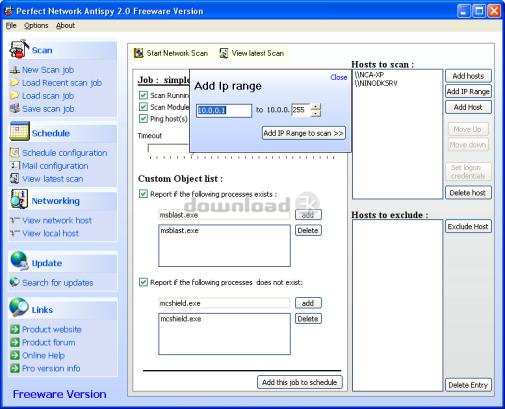This screenshot has height=409, width=505.
Task: Open the About menu
Action: (65, 25)
